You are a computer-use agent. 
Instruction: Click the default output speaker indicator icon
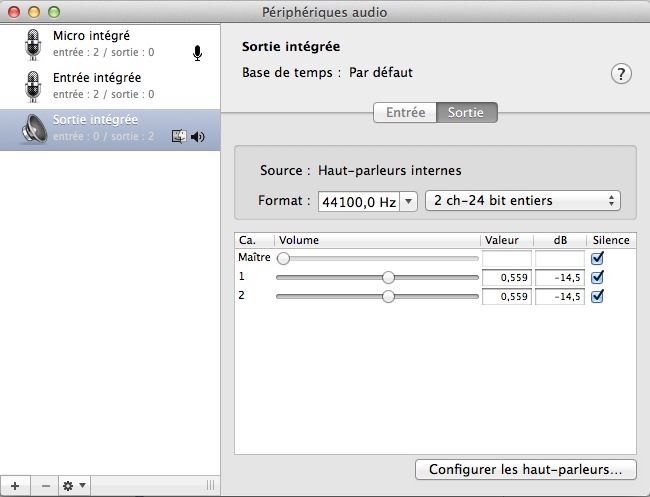point(198,137)
